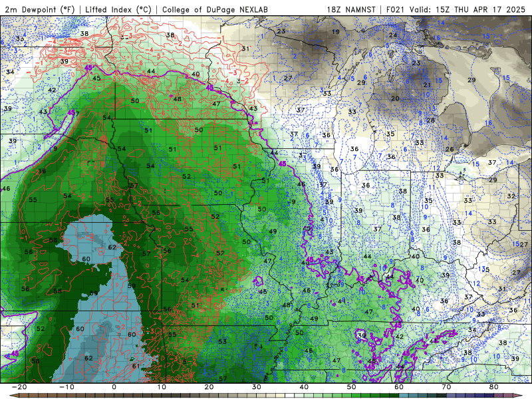
Task: Click the '2m Dewpoint (°F)' header label
Action: [40, 9]
